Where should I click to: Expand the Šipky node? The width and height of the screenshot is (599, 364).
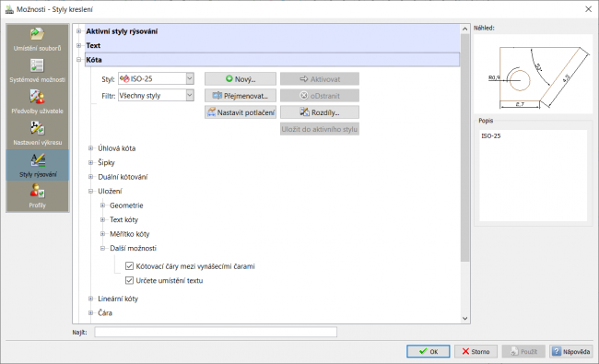[x=90, y=162]
